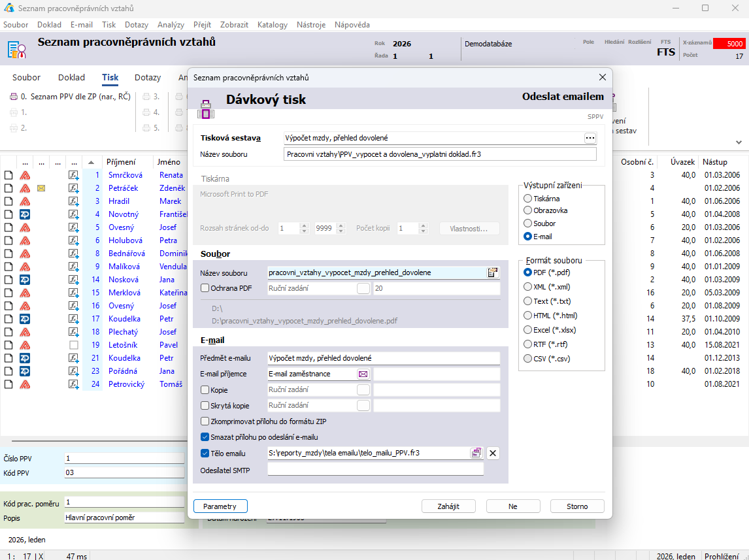The height and width of the screenshot is (560, 749).
Task: Click the Parametry button
Action: pos(220,506)
